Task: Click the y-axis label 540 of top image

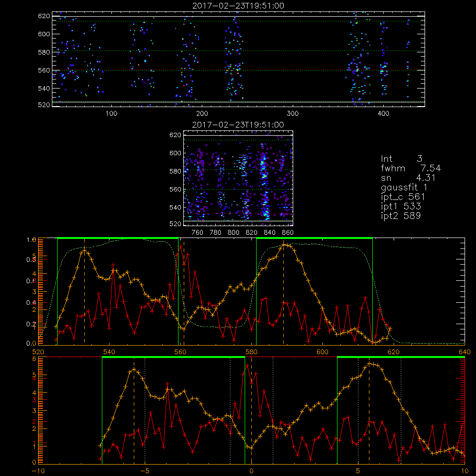Action: pyautogui.click(x=44, y=89)
